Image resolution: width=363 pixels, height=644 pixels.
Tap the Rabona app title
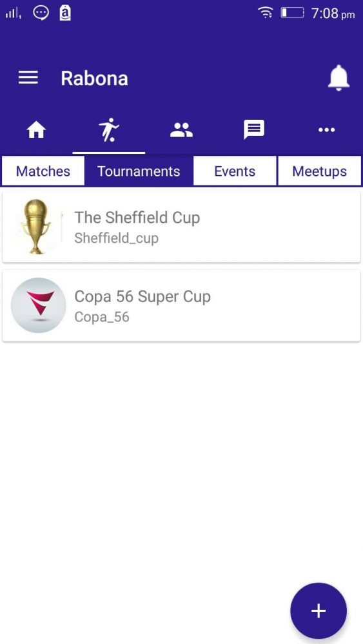94,78
